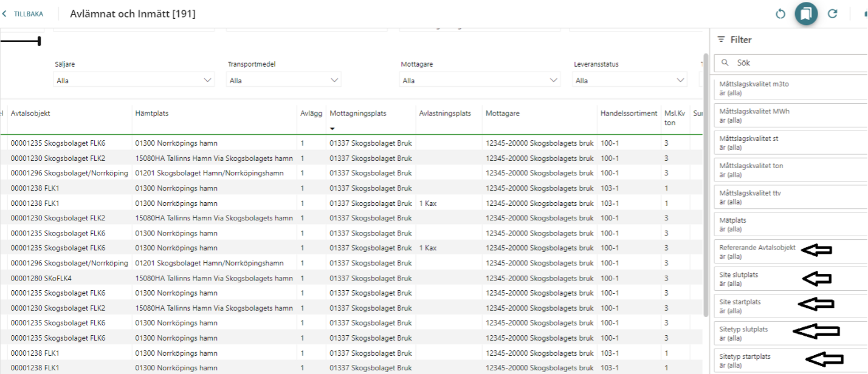Click the Sök search field in Filter panel
The image size is (868, 374).
[x=790, y=63]
